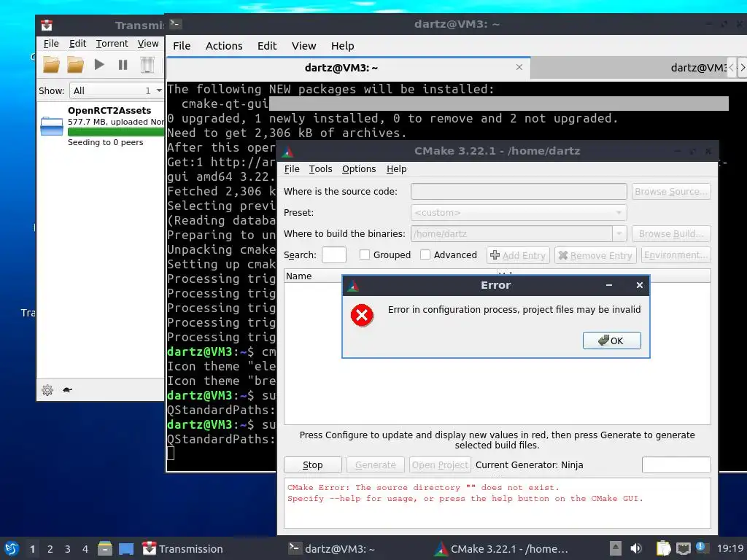
Task: Click the Remove Entry button
Action: [595, 255]
